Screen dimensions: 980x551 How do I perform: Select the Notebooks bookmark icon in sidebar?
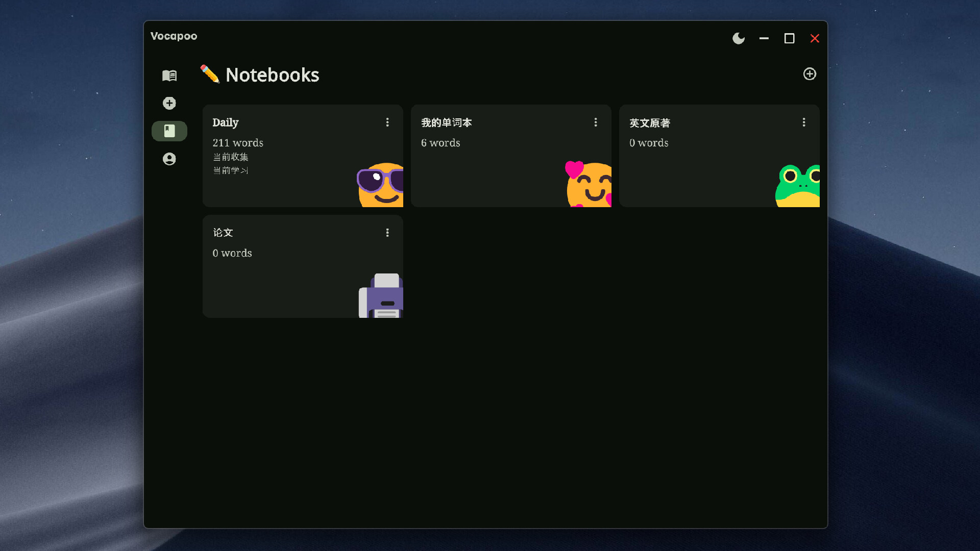[x=169, y=131]
